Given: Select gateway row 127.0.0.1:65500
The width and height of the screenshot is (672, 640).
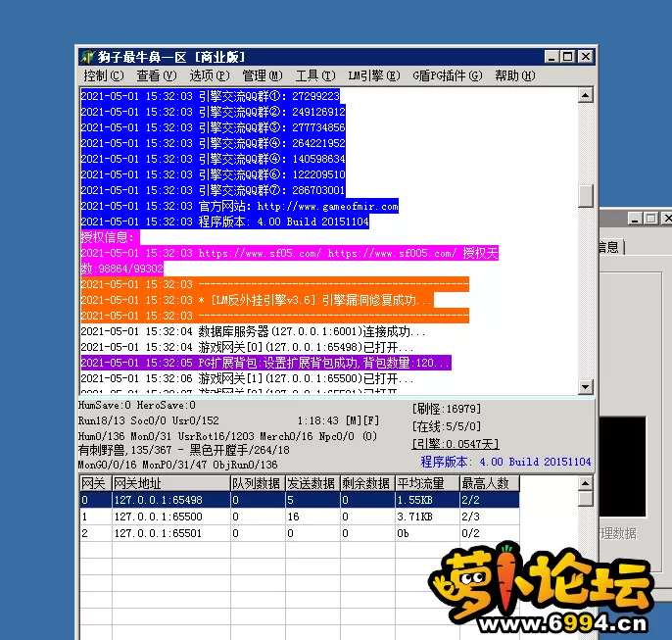Looking at the screenshot, I should click(x=300, y=517).
